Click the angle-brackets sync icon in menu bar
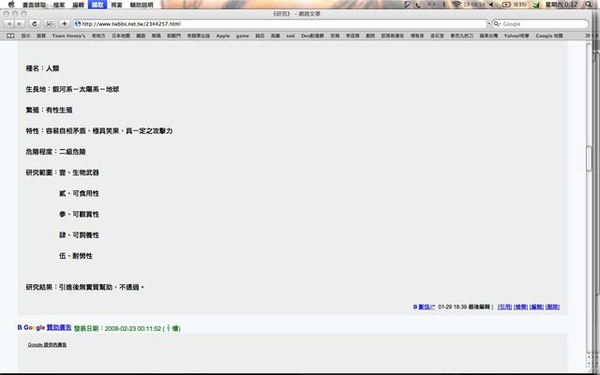 pos(431,4)
